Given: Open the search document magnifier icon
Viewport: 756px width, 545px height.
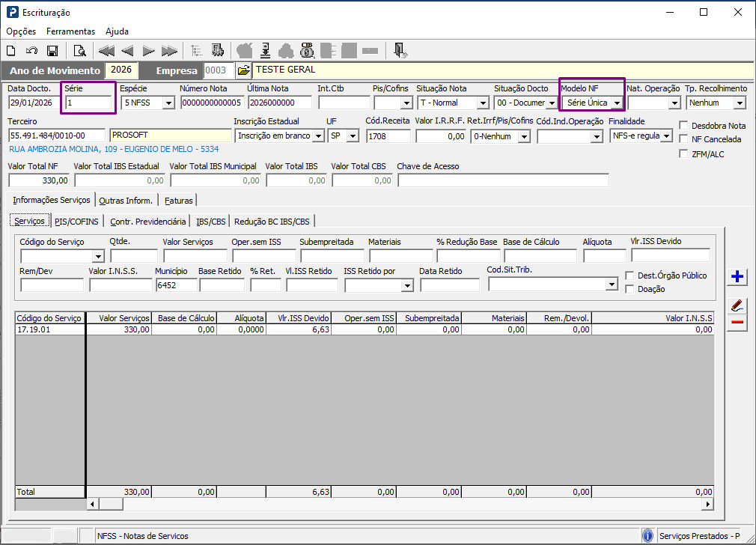Looking at the screenshot, I should [79, 51].
